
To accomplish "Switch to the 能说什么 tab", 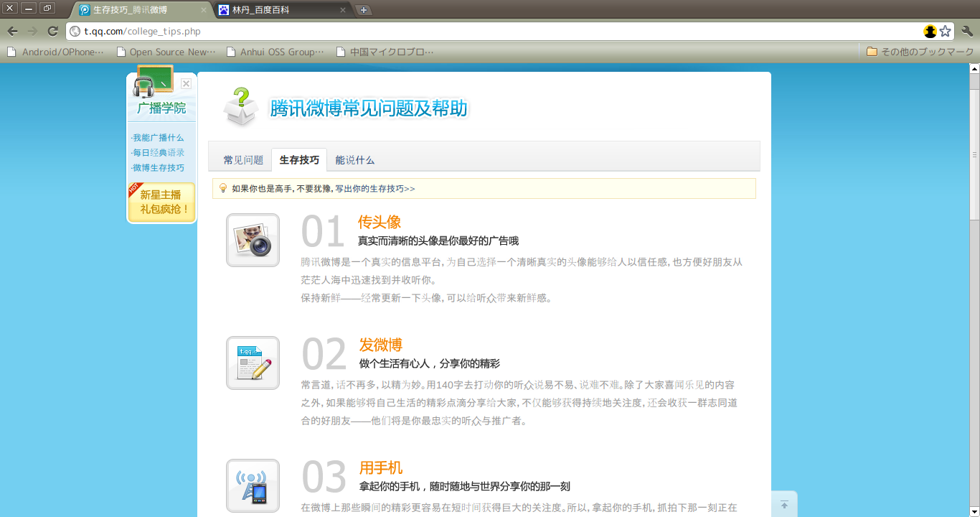I will point(355,160).
